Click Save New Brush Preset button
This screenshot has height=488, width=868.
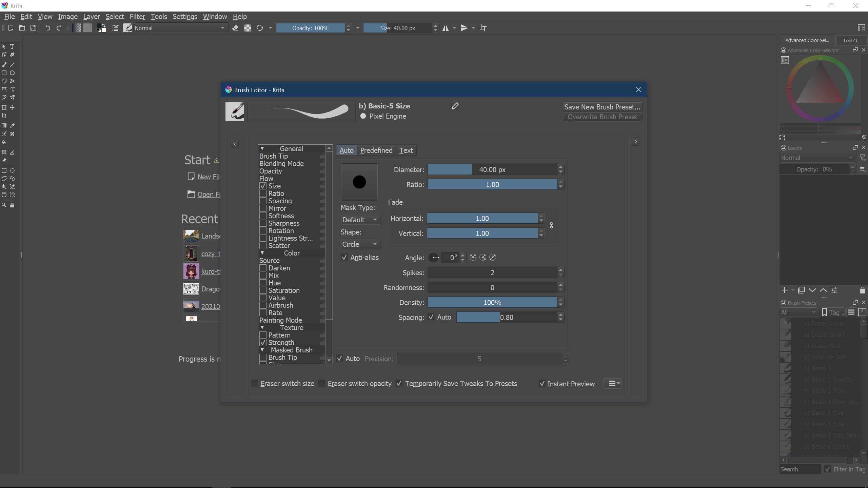tap(602, 107)
